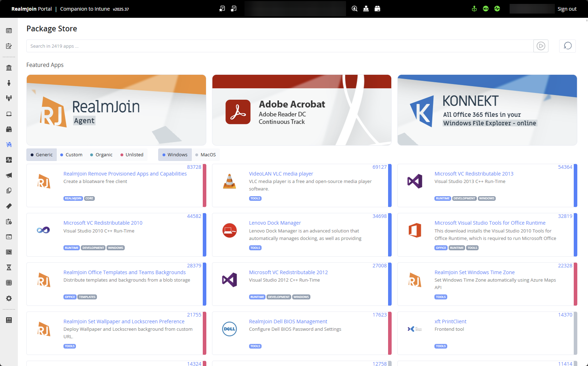Open the hourglass sidebar icon
The width and height of the screenshot is (588, 366).
[x=9, y=267]
